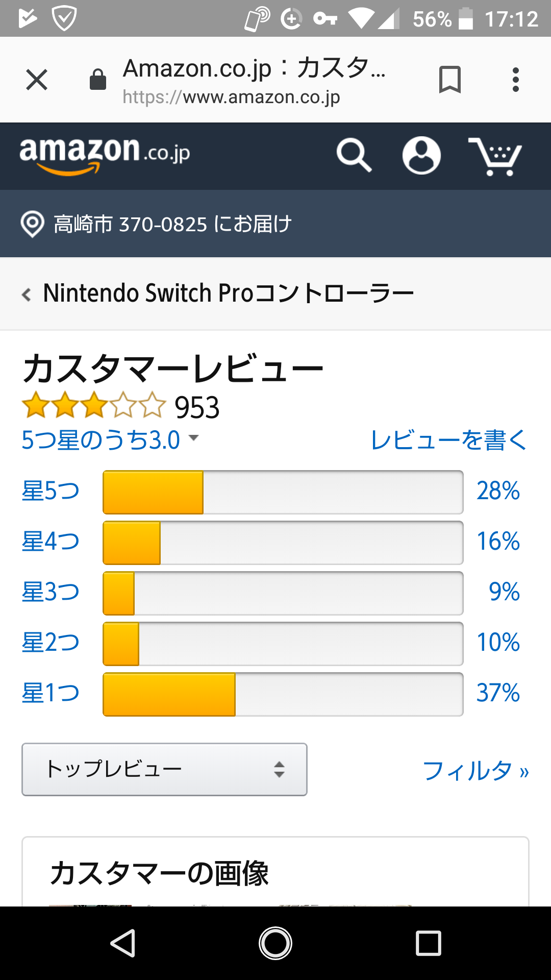Open the shopping cart
The width and height of the screenshot is (551, 980).
click(495, 156)
